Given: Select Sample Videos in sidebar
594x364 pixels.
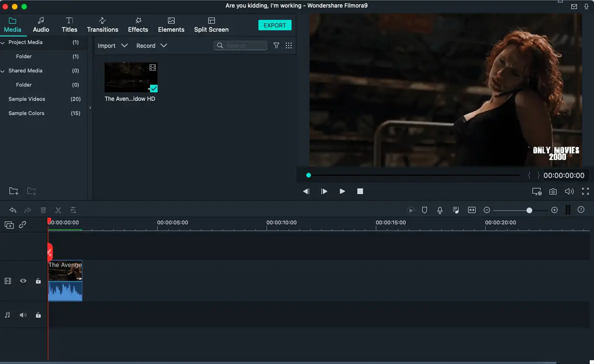Looking at the screenshot, I should pyautogui.click(x=27, y=99).
